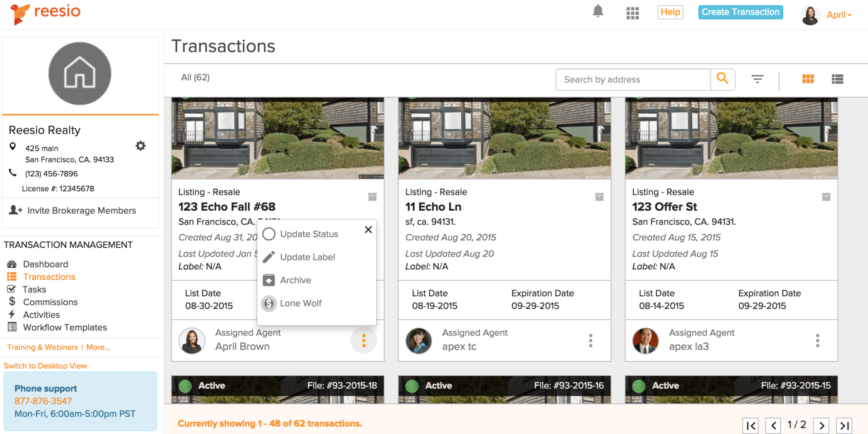Open brokerage settings gear icon
The height and width of the screenshot is (434, 868).
pos(140,146)
